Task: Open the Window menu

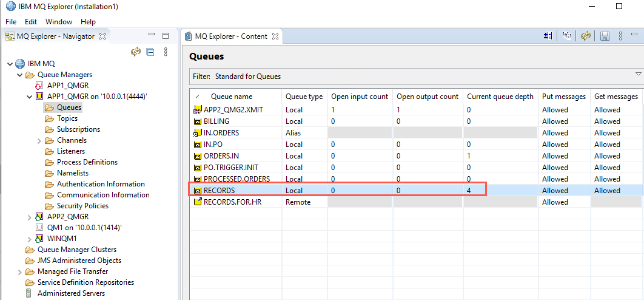Action: [59, 22]
